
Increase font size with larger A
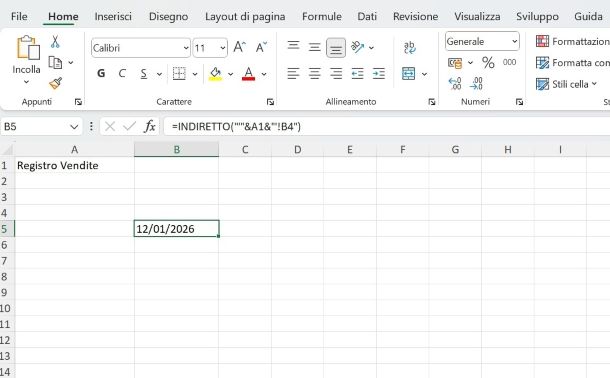(x=239, y=47)
